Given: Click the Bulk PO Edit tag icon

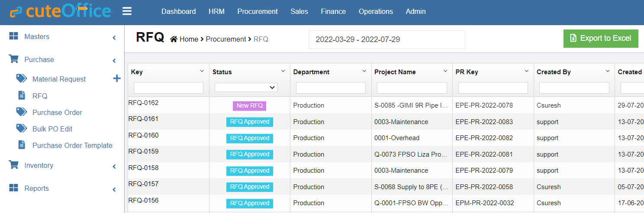Looking at the screenshot, I should tap(21, 128).
